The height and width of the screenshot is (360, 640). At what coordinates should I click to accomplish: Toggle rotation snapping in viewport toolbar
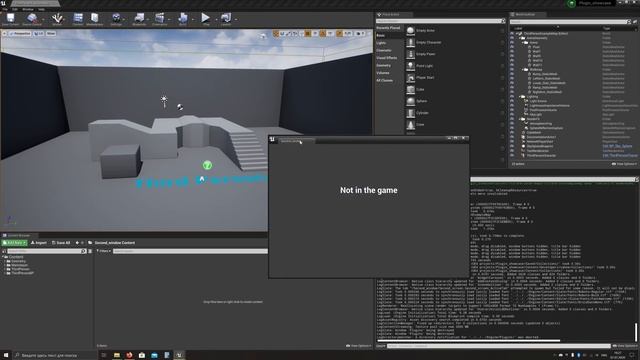pyautogui.click(x=323, y=33)
